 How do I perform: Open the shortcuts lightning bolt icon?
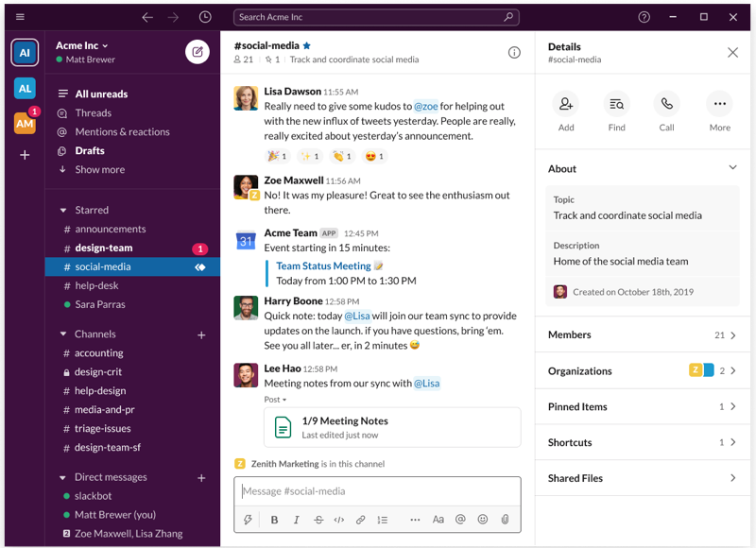pos(248,520)
